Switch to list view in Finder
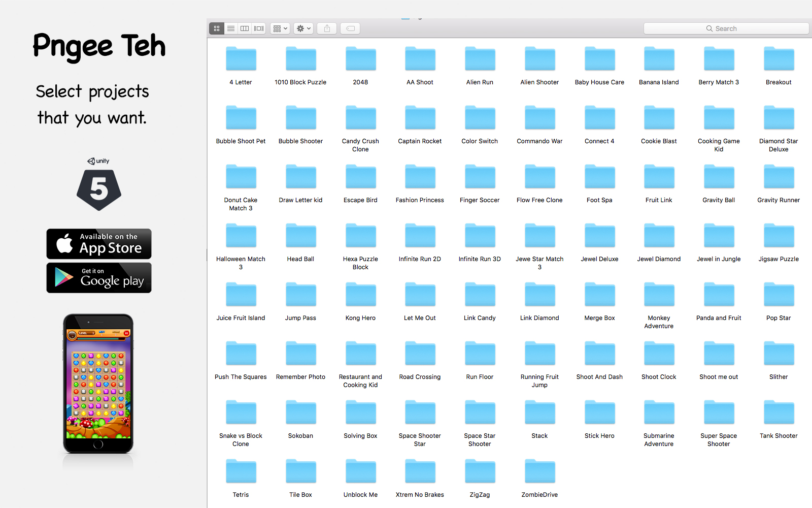812x508 pixels. click(x=231, y=28)
